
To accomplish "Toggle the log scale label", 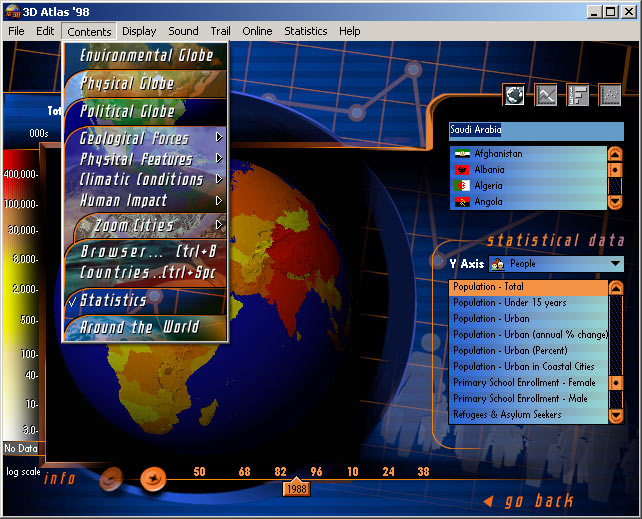I will click(23, 472).
